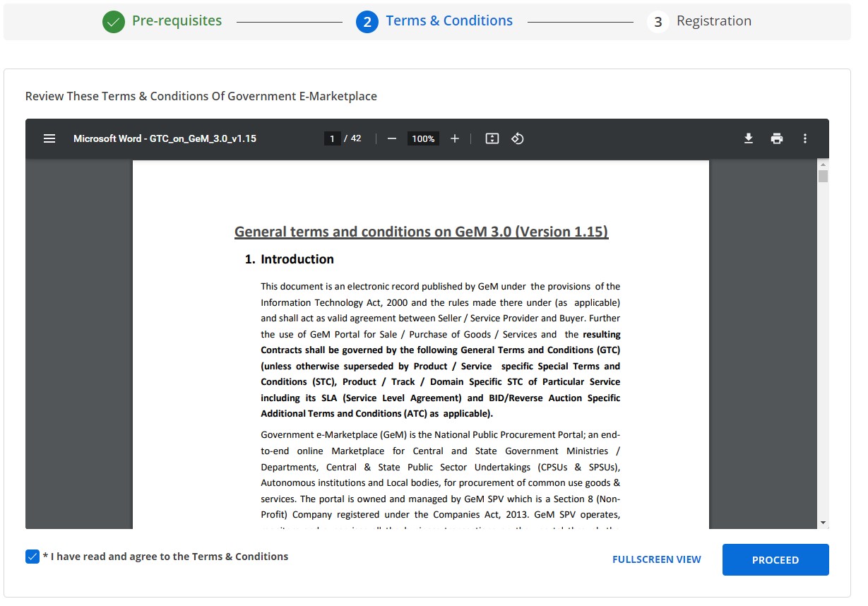Image resolution: width=868 pixels, height=606 pixels.
Task: Click the 100% zoom level display
Action: 422,138
